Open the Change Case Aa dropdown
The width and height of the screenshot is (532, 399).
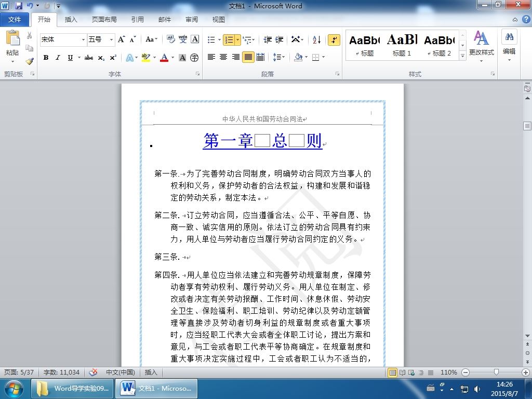click(x=151, y=39)
